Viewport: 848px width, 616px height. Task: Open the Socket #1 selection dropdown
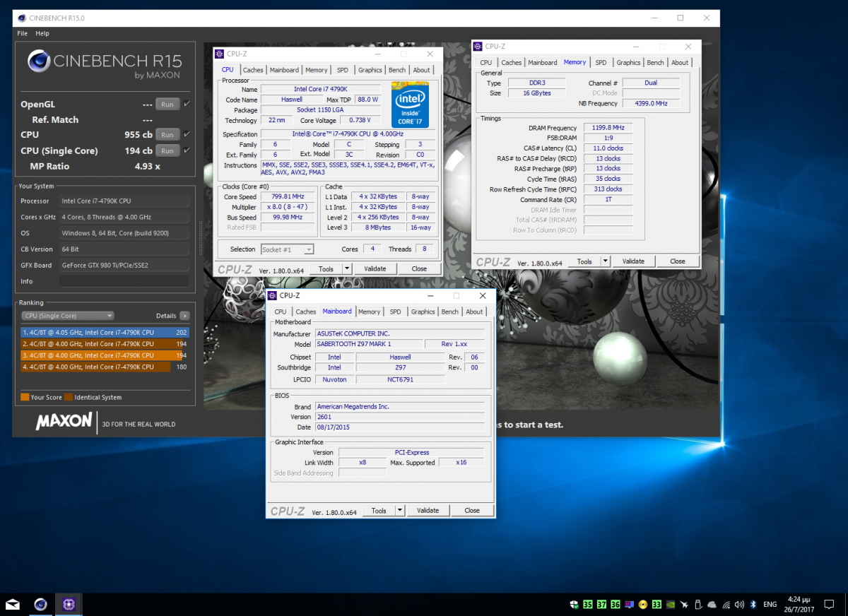(x=287, y=249)
